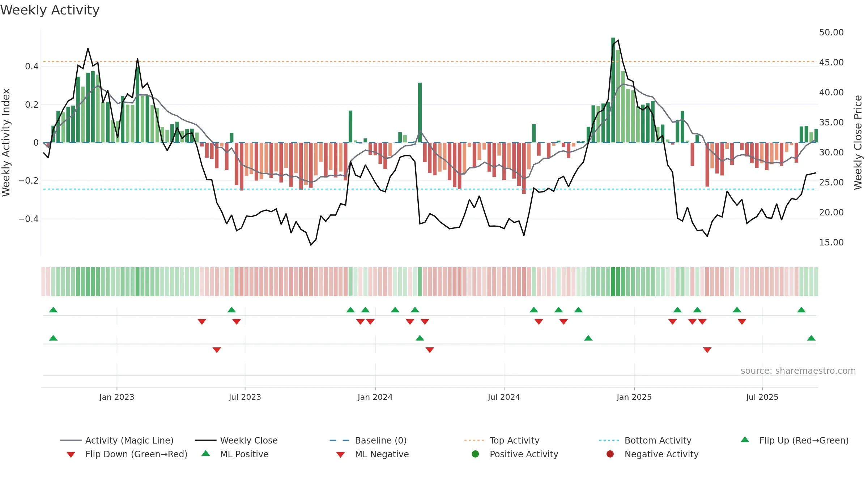Click the tall green bar spike in early March 2024

pos(420,112)
